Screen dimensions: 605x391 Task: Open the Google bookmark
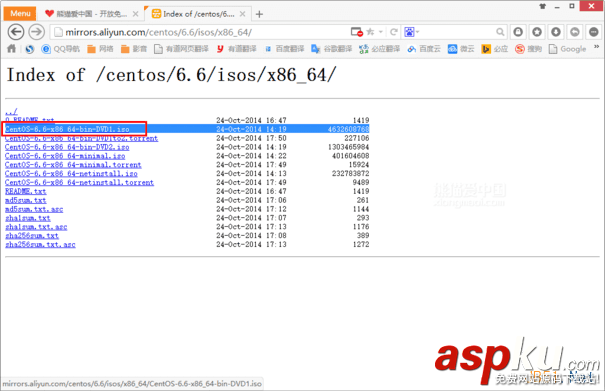[x=568, y=49]
